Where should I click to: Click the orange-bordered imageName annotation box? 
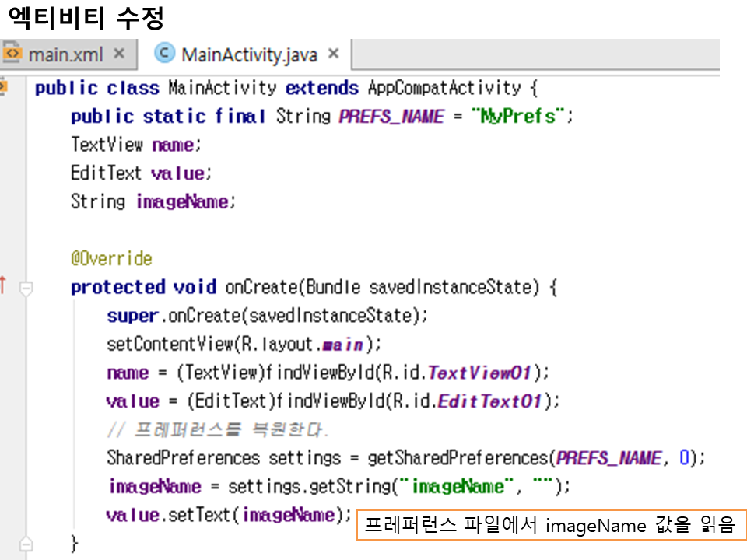tap(550, 525)
